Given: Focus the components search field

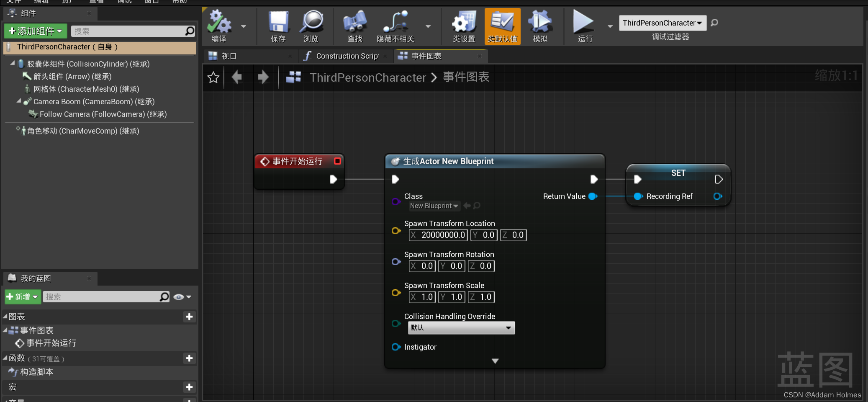Looking at the screenshot, I should pos(128,31).
